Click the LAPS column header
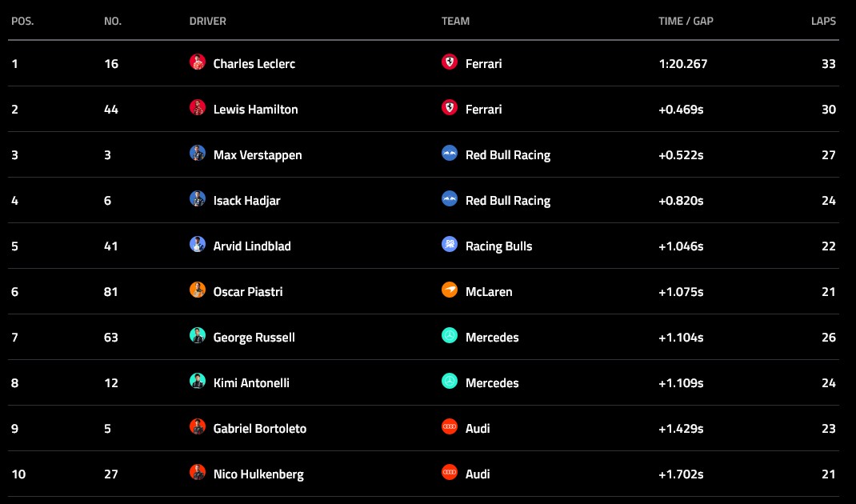The width and height of the screenshot is (856, 504). pyautogui.click(x=823, y=22)
